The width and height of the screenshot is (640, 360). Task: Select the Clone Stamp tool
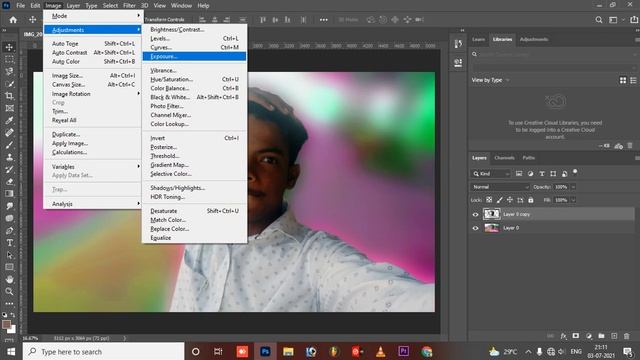[9, 157]
